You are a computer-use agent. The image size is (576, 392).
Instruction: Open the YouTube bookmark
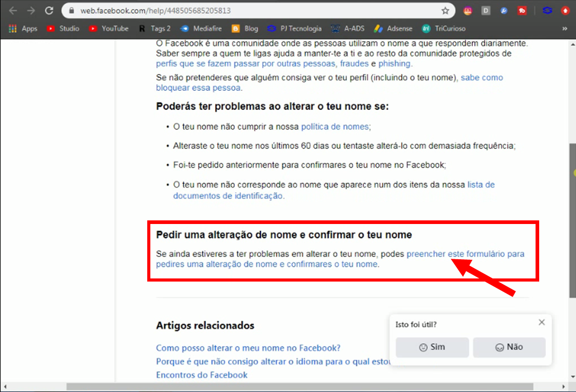click(x=109, y=29)
